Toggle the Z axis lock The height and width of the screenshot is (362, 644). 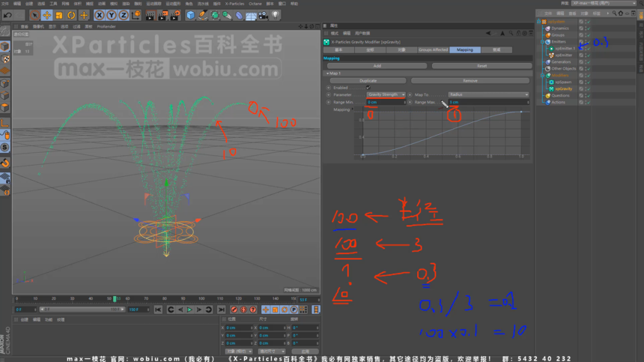[x=124, y=16]
